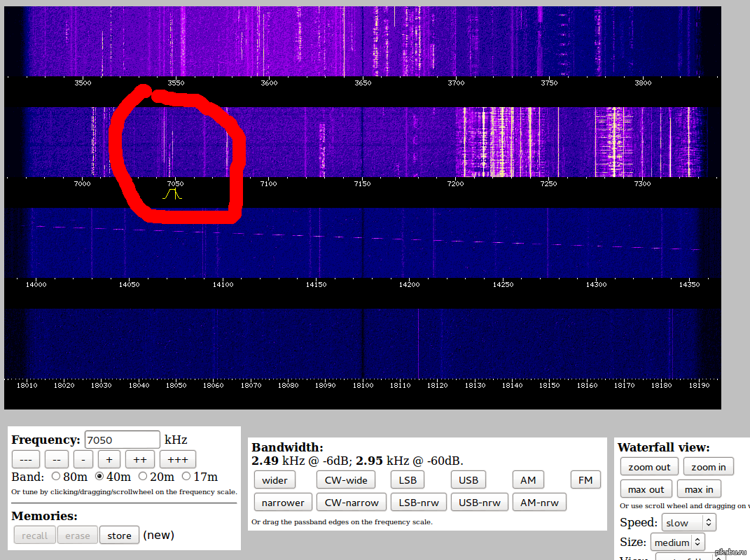This screenshot has height=560, width=750.
Task: Store the current frequency in memories
Action: click(119, 535)
